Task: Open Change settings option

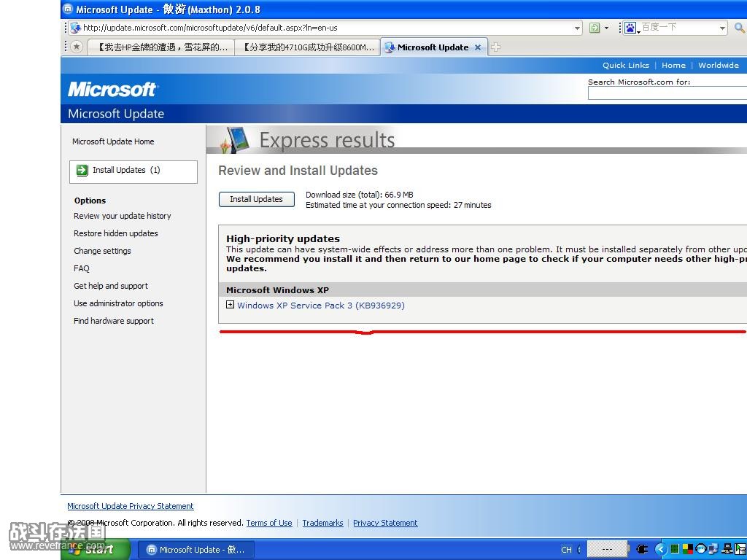Action: 102,251
